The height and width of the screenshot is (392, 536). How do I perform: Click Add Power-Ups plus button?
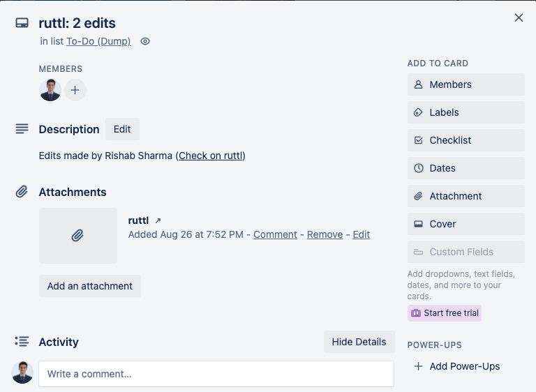[x=457, y=366]
